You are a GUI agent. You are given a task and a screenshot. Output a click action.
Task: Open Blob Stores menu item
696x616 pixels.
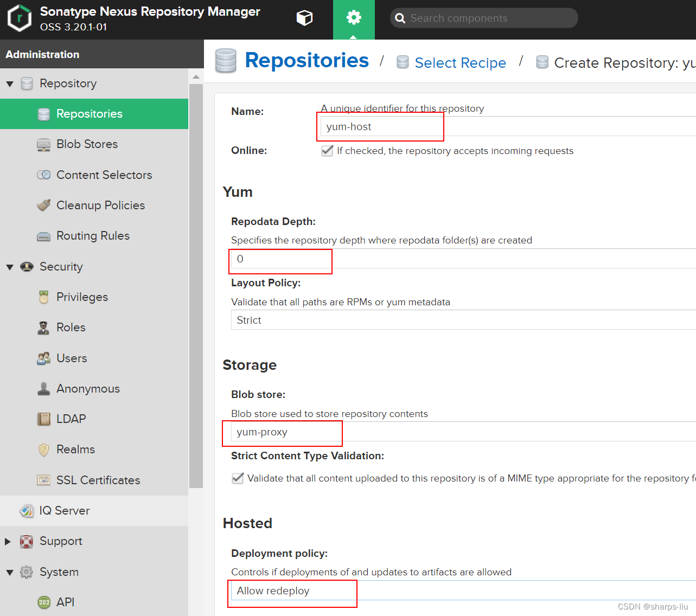(94, 144)
